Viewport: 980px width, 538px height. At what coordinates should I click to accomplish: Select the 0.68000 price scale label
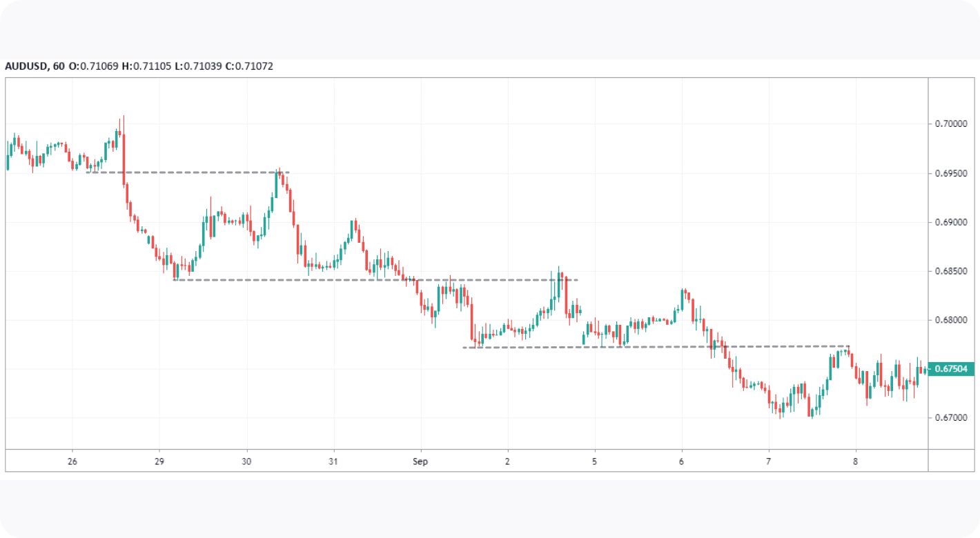950,321
